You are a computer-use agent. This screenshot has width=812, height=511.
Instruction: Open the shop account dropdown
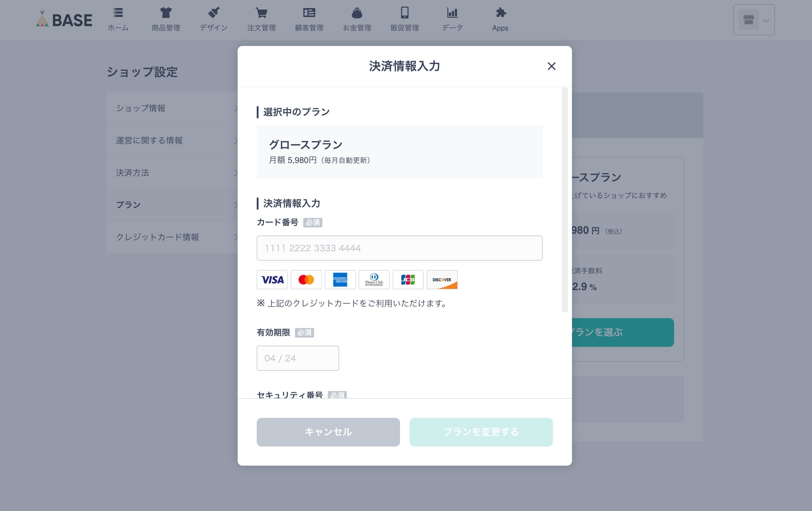point(754,19)
